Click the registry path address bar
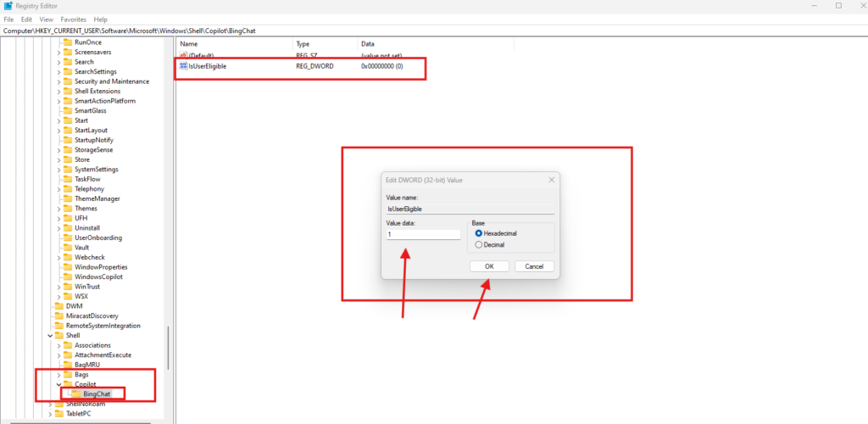This screenshot has height=424, width=868. [434, 31]
